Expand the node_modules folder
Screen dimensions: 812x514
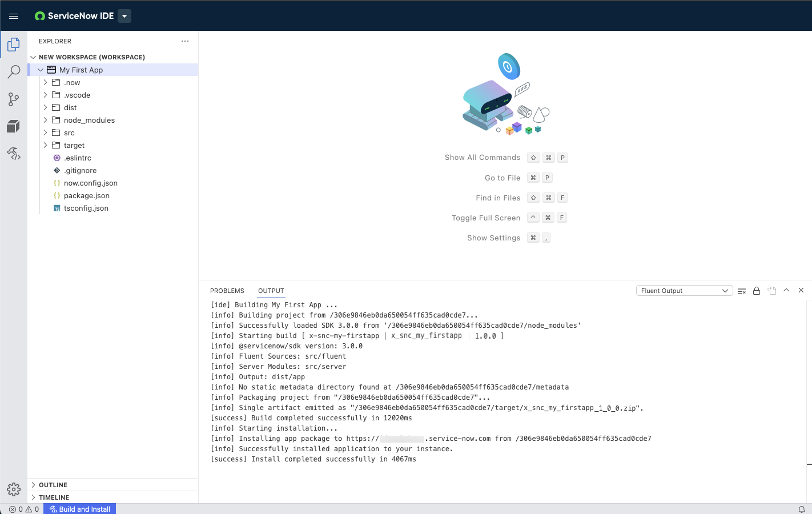(45, 120)
